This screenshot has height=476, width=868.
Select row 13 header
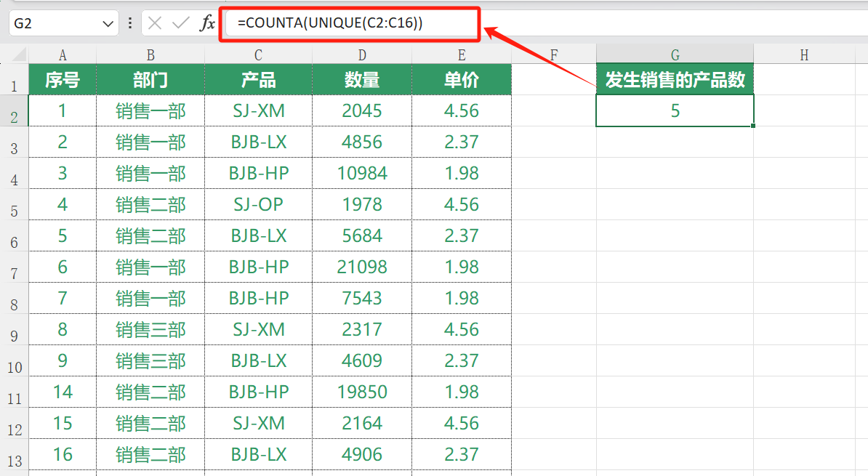[15, 454]
